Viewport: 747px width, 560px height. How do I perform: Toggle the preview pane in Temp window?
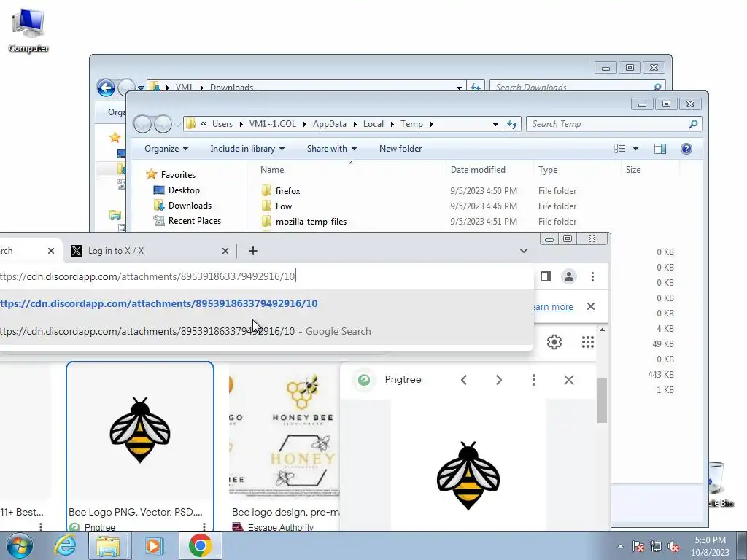(659, 149)
